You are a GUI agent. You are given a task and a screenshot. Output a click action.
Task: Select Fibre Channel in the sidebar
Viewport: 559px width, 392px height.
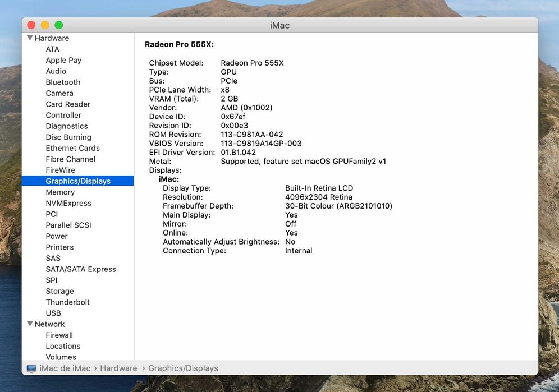(x=70, y=159)
